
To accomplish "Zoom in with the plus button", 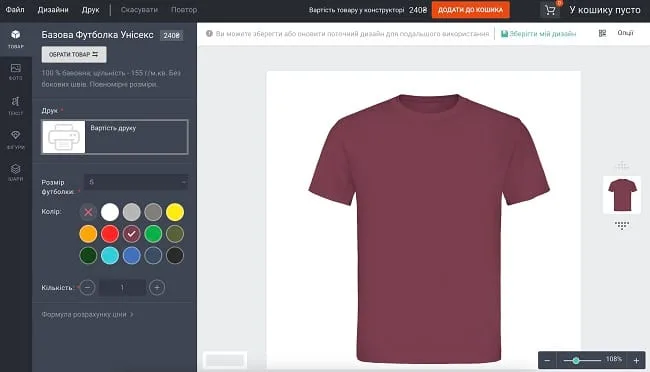I will click(636, 360).
